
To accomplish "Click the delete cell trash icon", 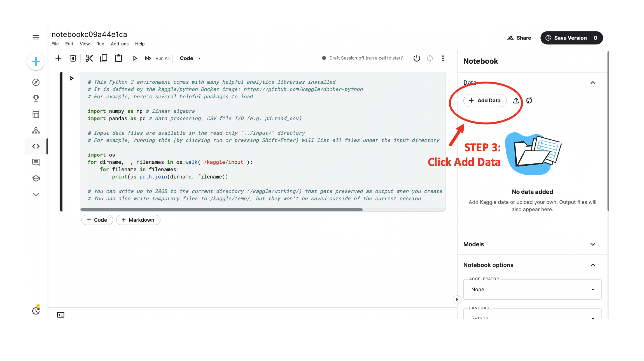I will pyautogui.click(x=73, y=58).
